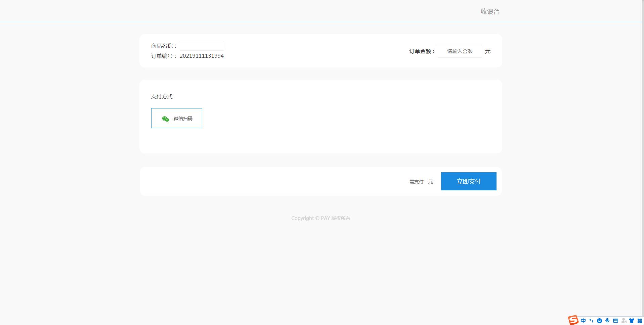644x325 pixels.
Task: Click the Copyright © PAY 版权所有 footer
Action: click(321, 218)
